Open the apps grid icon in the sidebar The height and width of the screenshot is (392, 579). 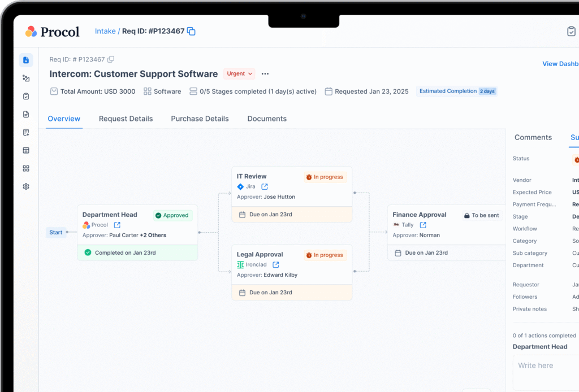coord(26,168)
